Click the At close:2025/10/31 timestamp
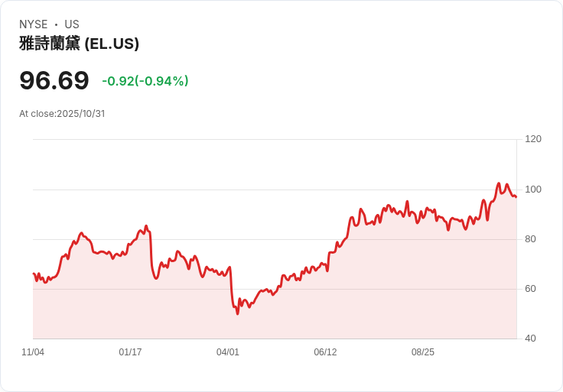 62,114
